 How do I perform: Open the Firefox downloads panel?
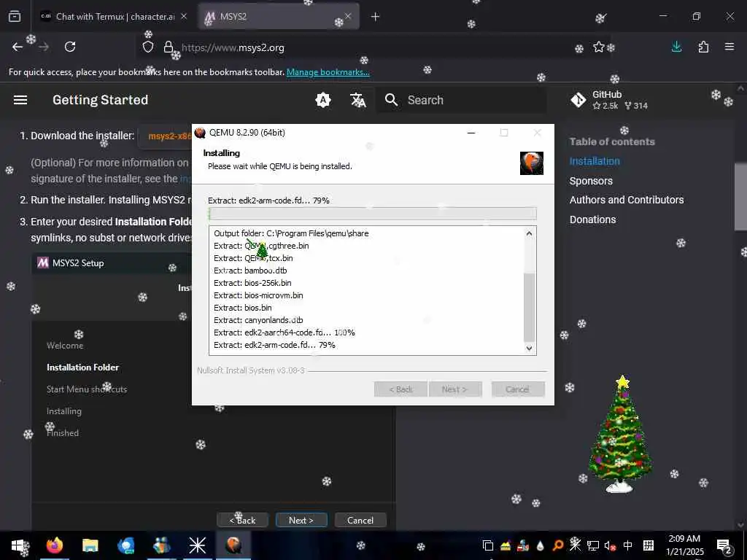[676, 47]
